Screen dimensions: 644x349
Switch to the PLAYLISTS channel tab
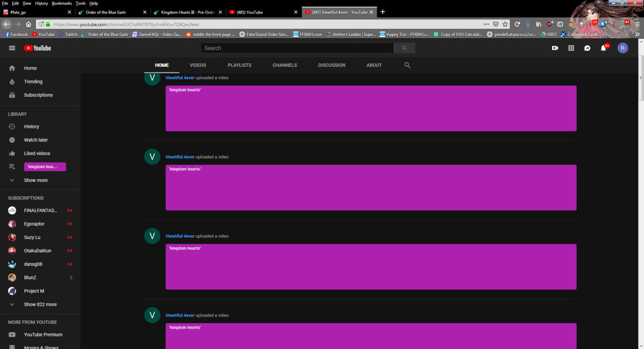(239, 65)
